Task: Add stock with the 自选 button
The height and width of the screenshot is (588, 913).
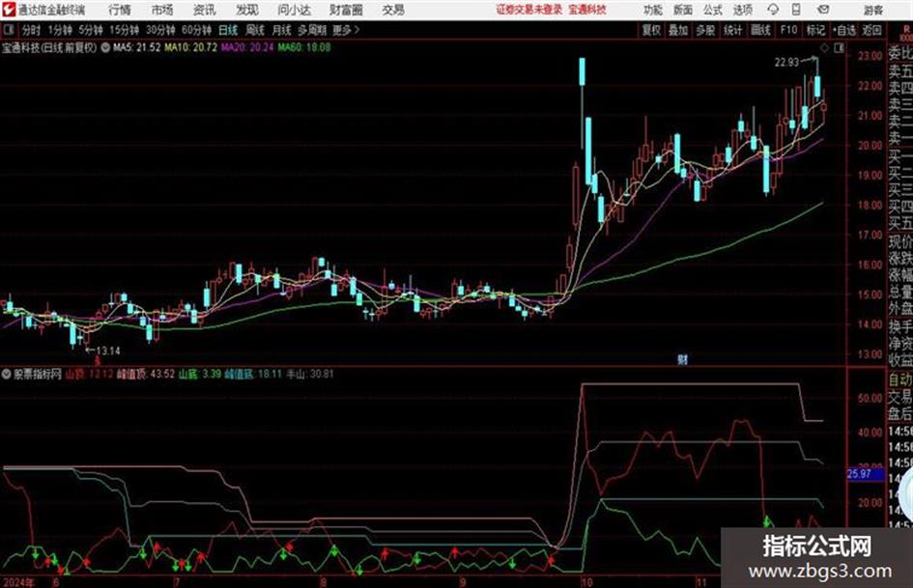Action: [844, 30]
